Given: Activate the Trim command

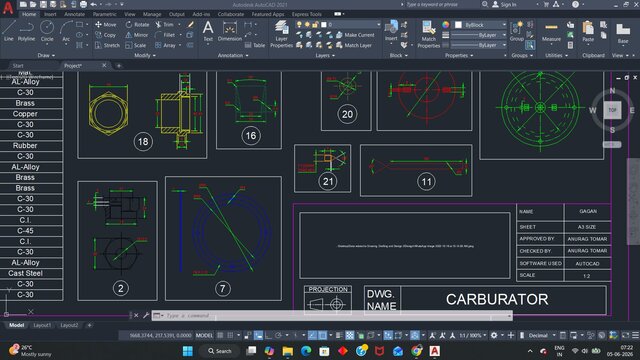Looking at the screenshot, I should 164,24.
